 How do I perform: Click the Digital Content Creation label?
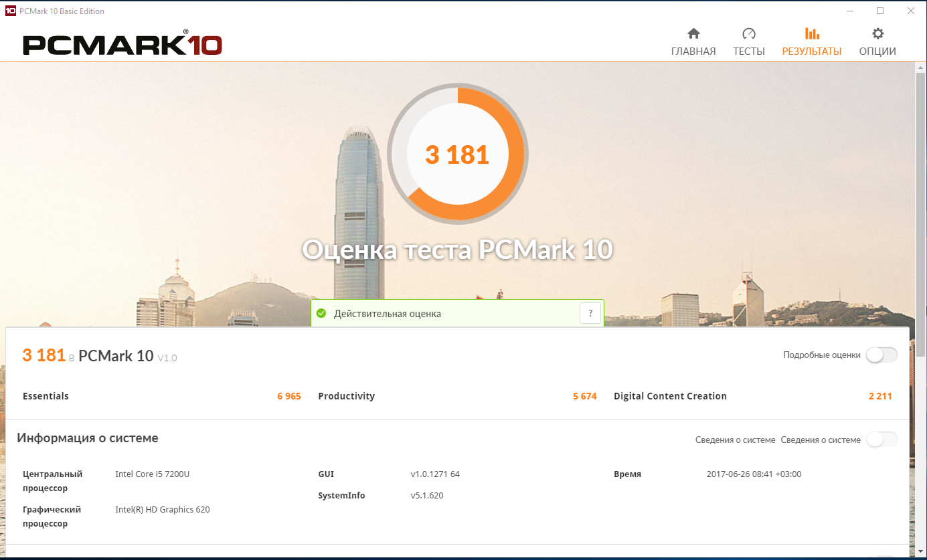[670, 396]
